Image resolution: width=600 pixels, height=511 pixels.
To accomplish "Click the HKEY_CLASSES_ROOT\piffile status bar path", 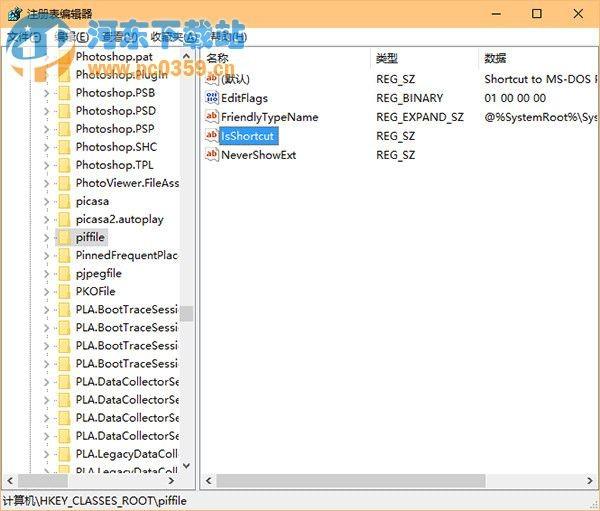I will [x=95, y=501].
